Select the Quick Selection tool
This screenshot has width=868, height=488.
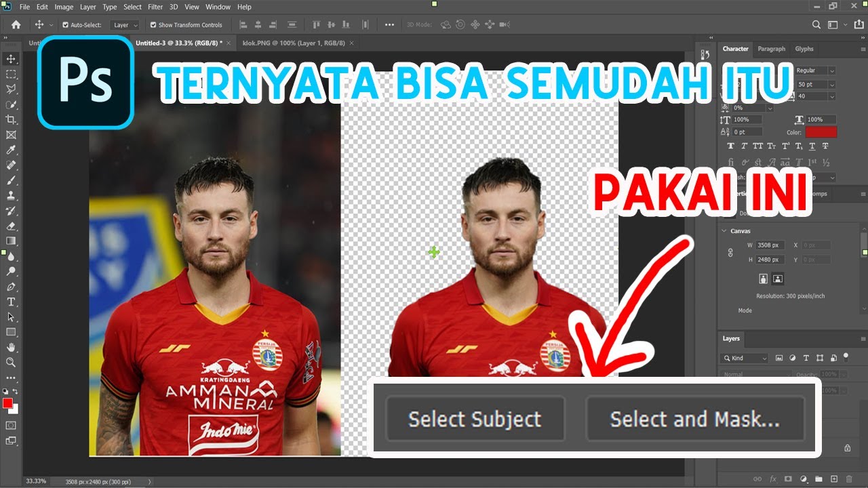pos(11,104)
